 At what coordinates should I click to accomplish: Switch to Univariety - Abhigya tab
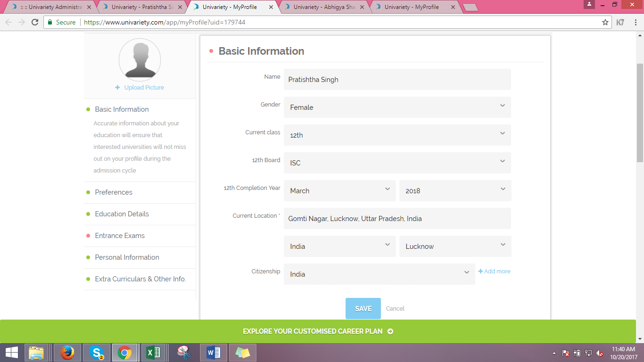323,7
